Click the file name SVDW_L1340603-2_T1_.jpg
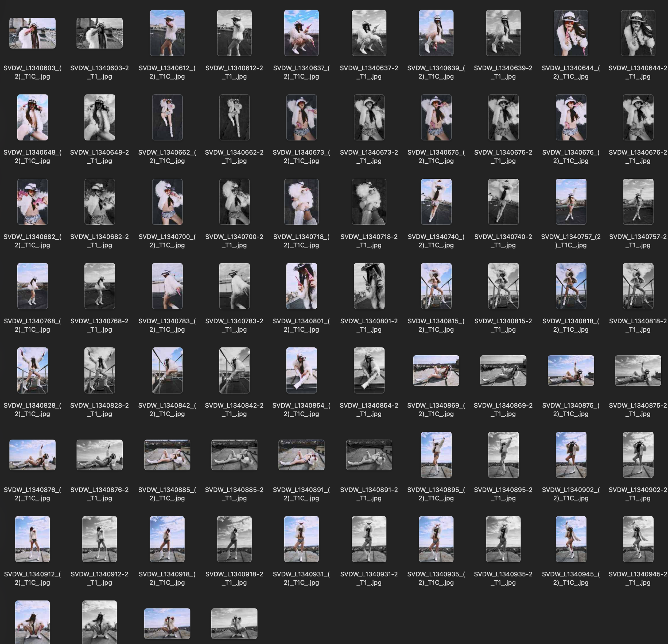Image resolution: width=668 pixels, height=644 pixels. point(99,72)
